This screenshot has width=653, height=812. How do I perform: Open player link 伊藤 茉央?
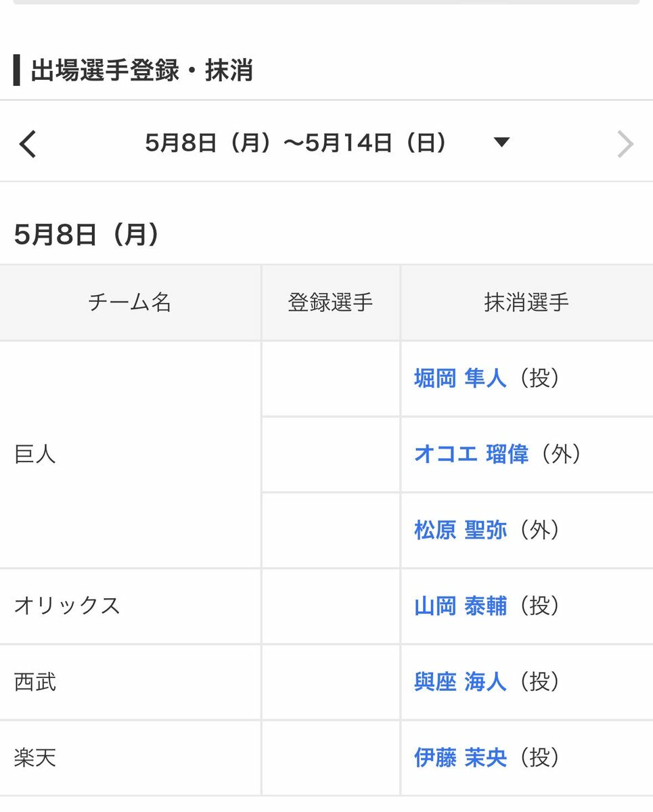click(x=460, y=757)
